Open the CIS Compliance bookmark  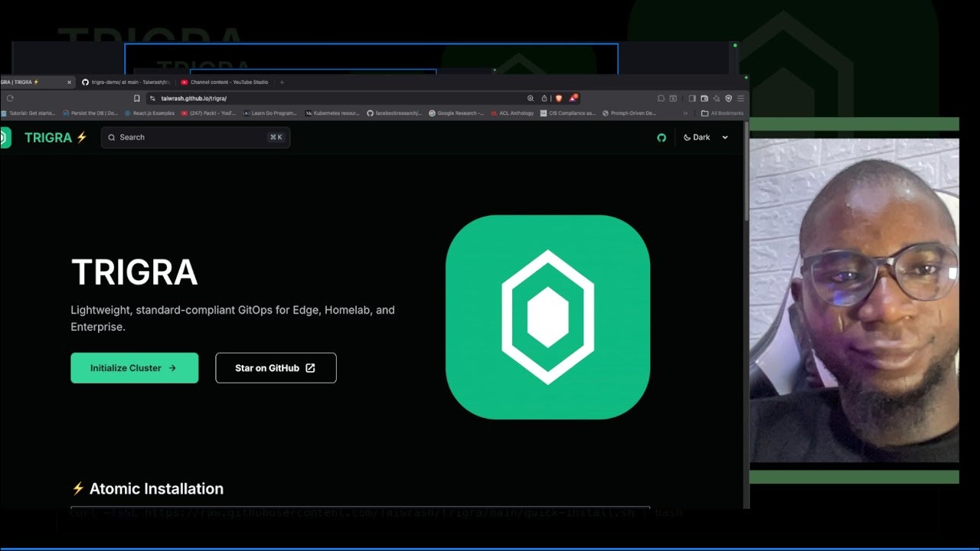point(567,113)
